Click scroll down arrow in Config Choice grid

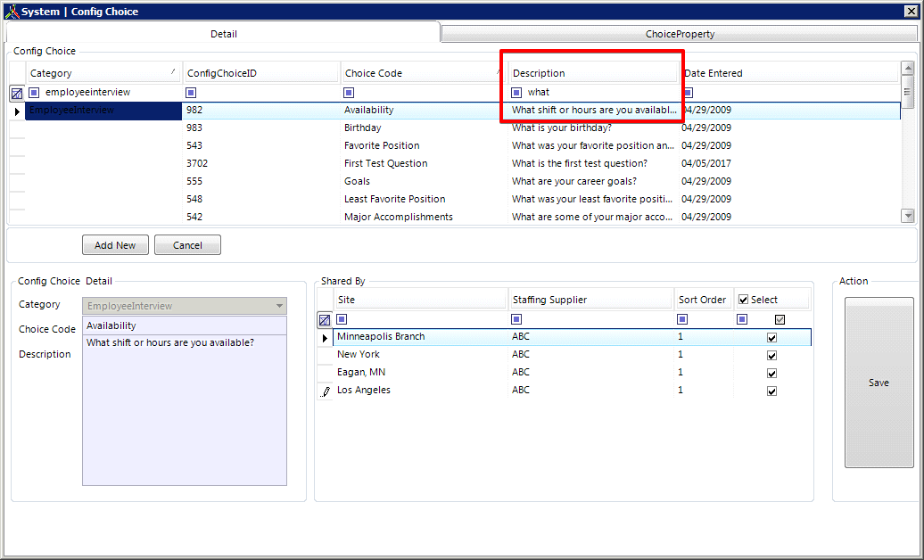(908, 216)
